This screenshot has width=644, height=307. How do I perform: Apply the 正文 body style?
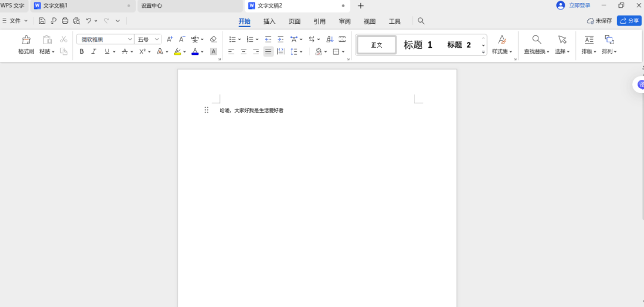coord(377,45)
